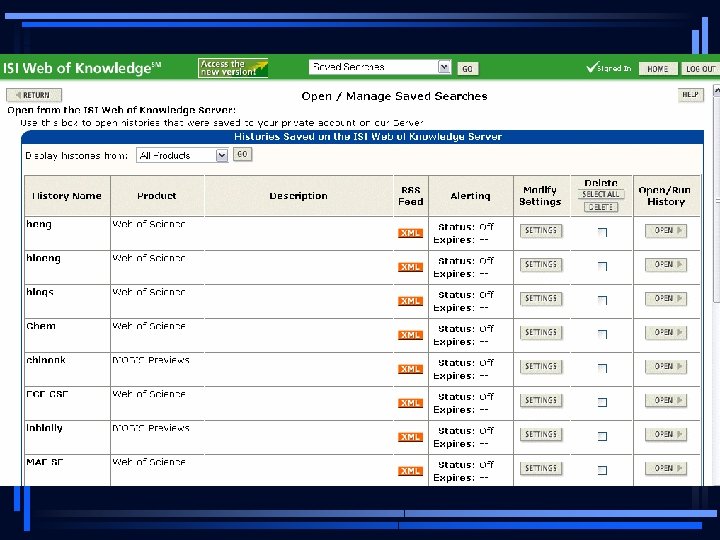Click the Product column header
Image resolution: width=720 pixels, height=540 pixels.
tap(157, 196)
